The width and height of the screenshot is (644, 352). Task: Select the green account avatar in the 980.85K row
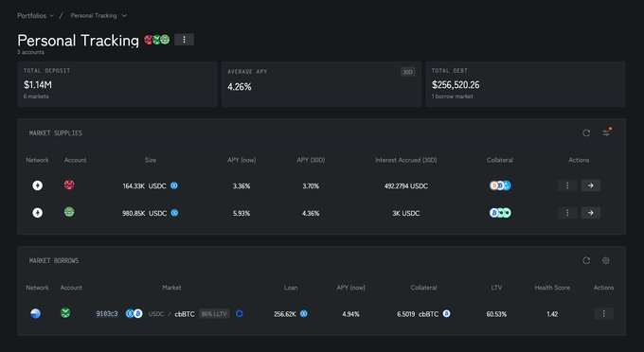[x=69, y=212]
